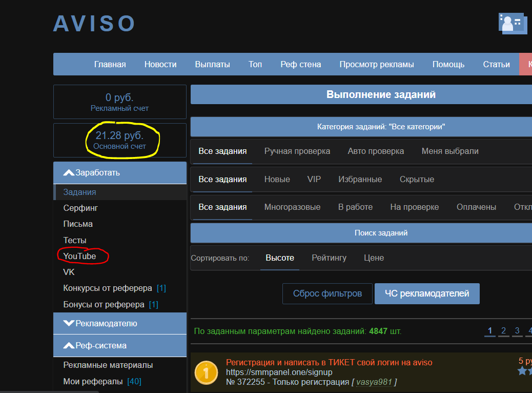Open the Категория заданий selector bar
Viewport: 532px width, 393px height.
tap(361, 127)
